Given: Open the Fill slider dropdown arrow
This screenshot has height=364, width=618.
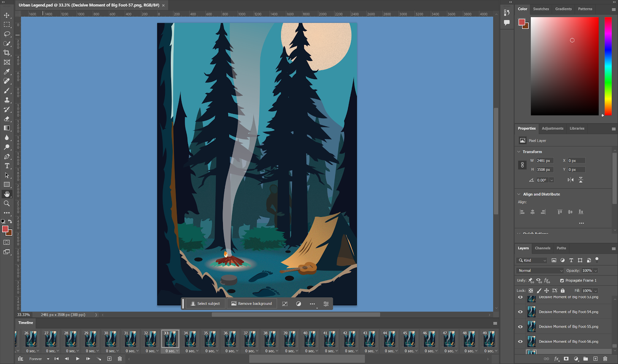Looking at the screenshot, I should pos(596,291).
